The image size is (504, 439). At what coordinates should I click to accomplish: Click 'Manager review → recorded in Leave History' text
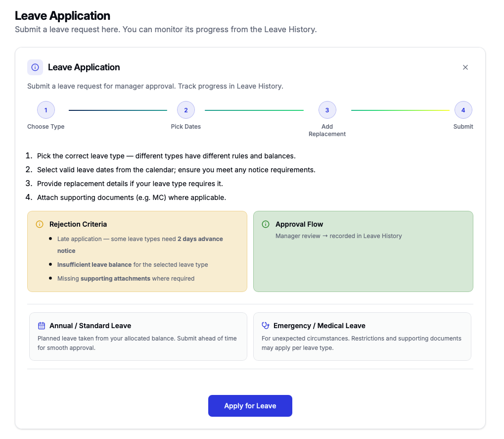pyautogui.click(x=339, y=236)
